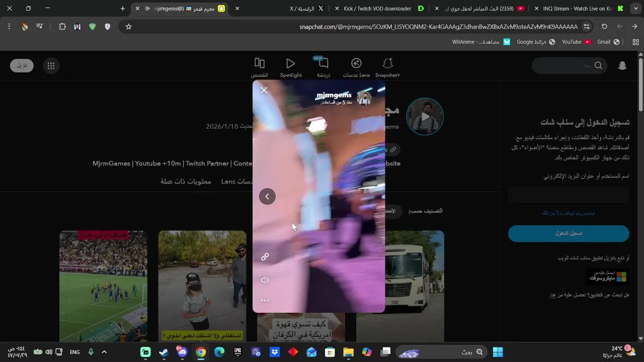Image resolution: width=644 pixels, height=362 pixels.
Task: Click the mjrmgems username on the story
Action: 334,95
